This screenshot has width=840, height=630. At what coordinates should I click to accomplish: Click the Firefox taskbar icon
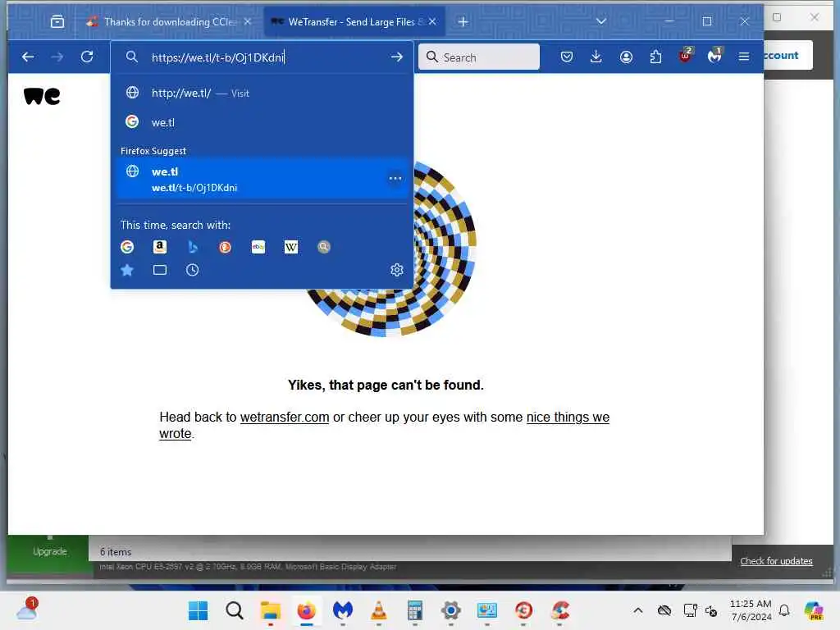[307, 610]
